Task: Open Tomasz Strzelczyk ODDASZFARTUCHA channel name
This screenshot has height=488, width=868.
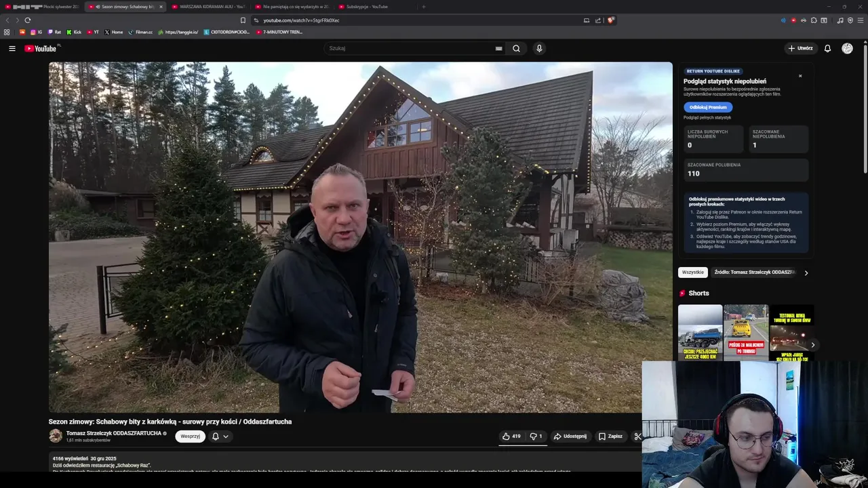Action: (114, 433)
